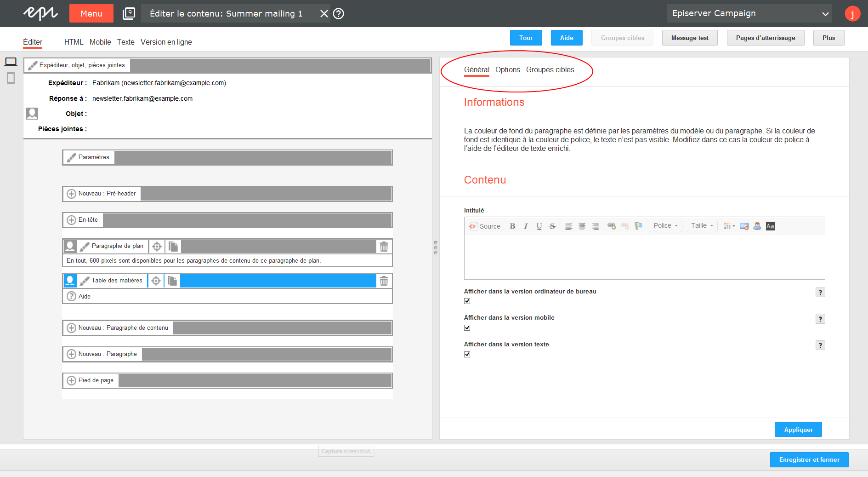The width and height of the screenshot is (868, 477).
Task: Select the Éditer tab
Action: 33,42
